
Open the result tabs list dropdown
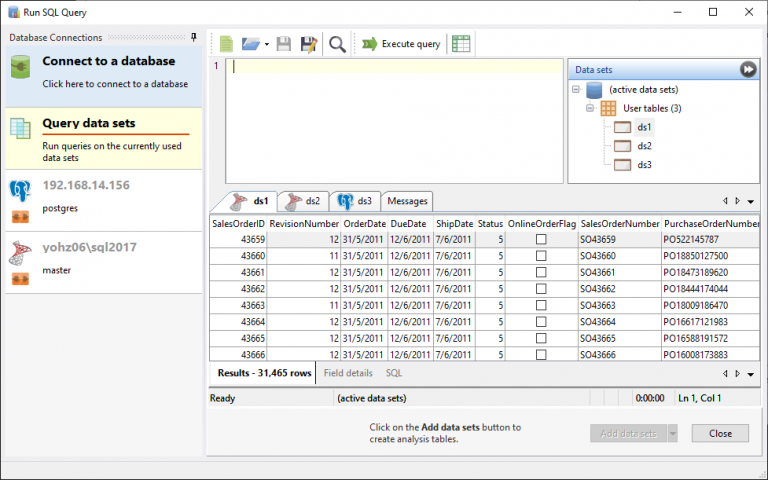click(750, 201)
